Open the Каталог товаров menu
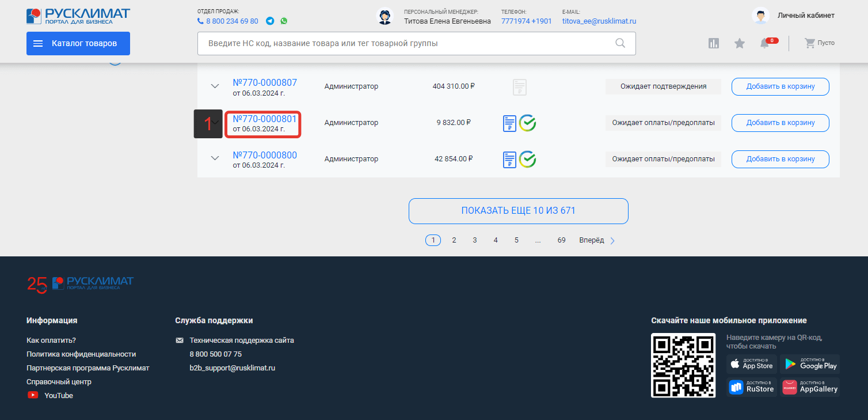The width and height of the screenshot is (868, 420). pyautogui.click(x=78, y=43)
